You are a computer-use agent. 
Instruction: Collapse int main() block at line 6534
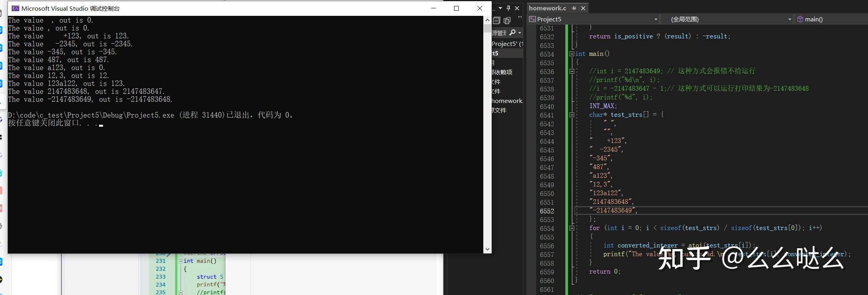click(572, 54)
